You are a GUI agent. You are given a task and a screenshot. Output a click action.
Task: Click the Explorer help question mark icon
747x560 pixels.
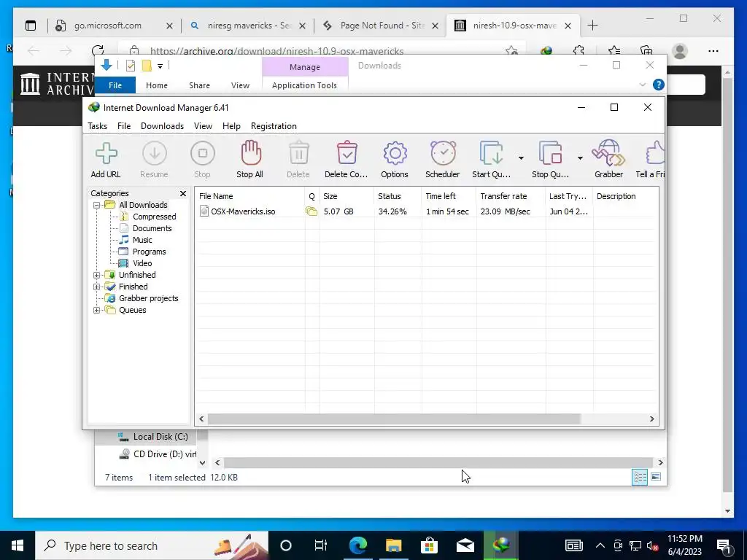(x=659, y=85)
